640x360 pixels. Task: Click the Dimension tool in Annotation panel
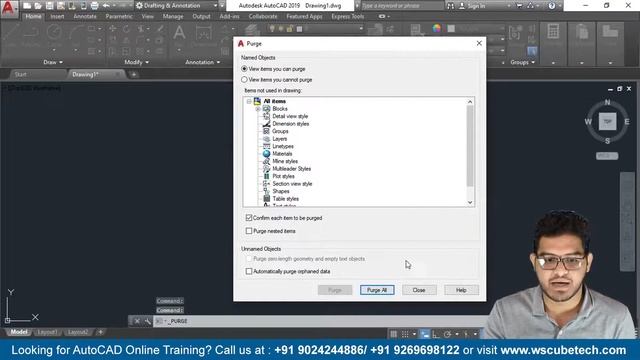pos(203,33)
